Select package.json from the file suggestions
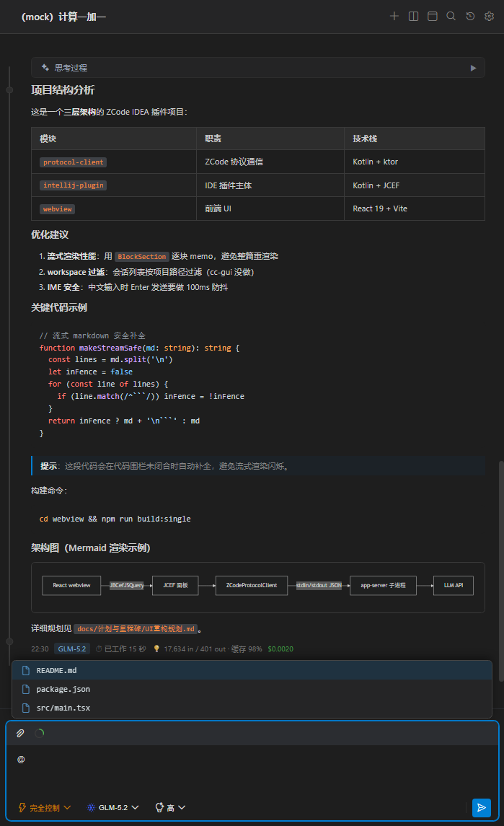This screenshot has width=504, height=826. tap(252, 689)
